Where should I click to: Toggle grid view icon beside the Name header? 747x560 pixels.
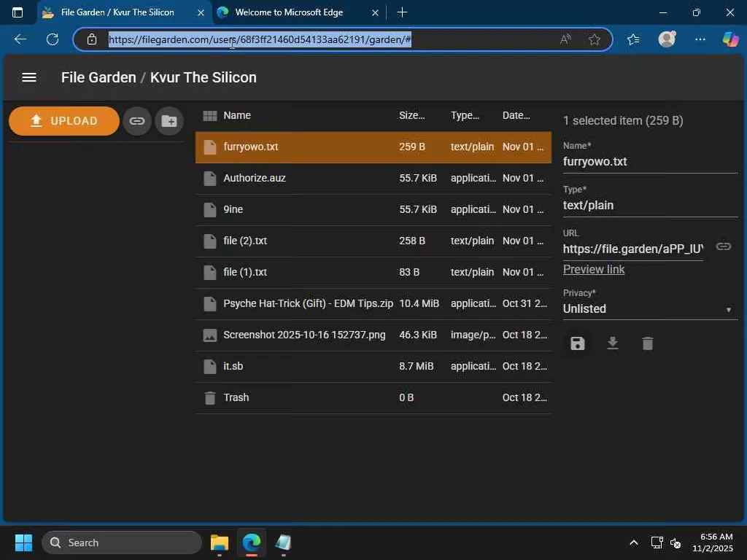tap(209, 115)
